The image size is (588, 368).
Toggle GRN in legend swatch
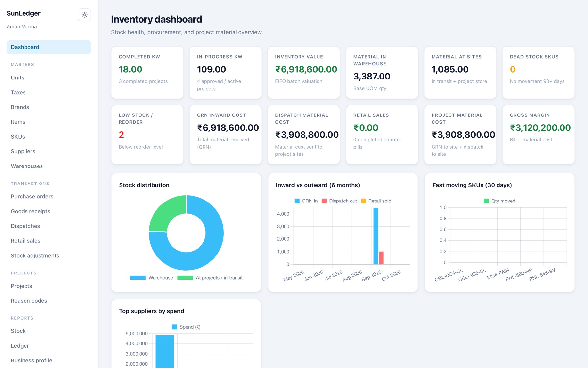tap(297, 201)
